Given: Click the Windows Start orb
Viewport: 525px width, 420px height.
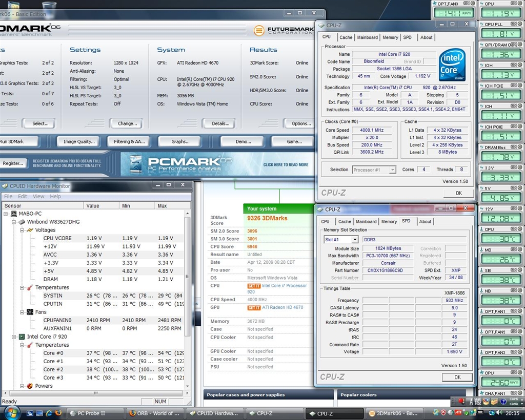Looking at the screenshot, I should click(x=10, y=412).
